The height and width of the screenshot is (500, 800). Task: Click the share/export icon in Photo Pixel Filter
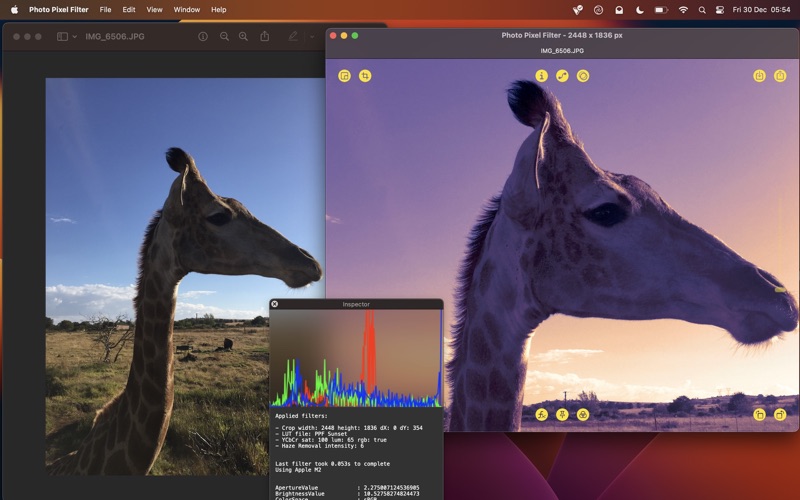[x=780, y=76]
